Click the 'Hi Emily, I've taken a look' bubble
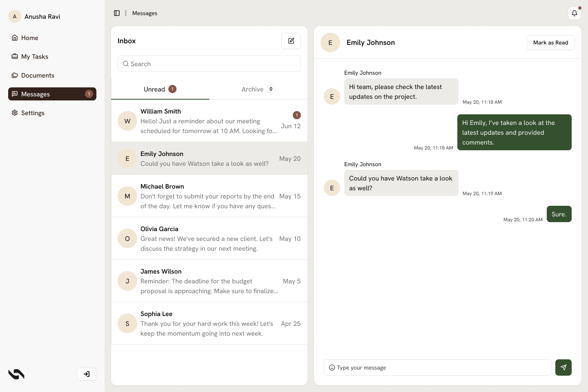 pyautogui.click(x=514, y=132)
